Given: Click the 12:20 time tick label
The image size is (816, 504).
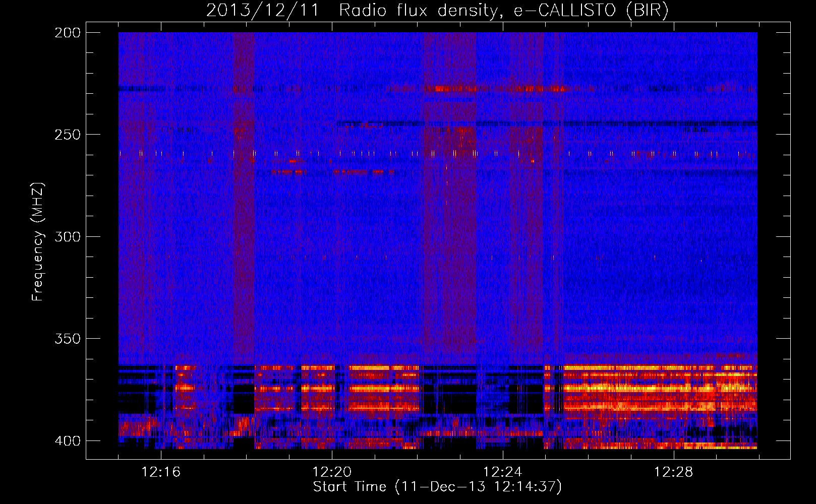Looking at the screenshot, I should point(332,472).
